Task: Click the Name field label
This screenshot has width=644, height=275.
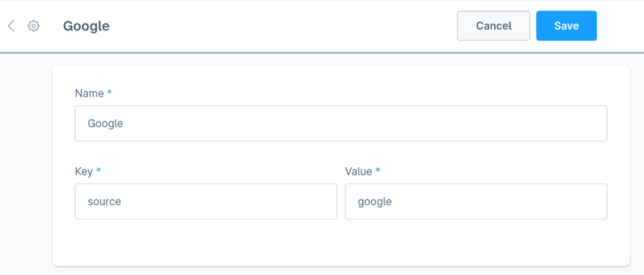Action: (89, 94)
